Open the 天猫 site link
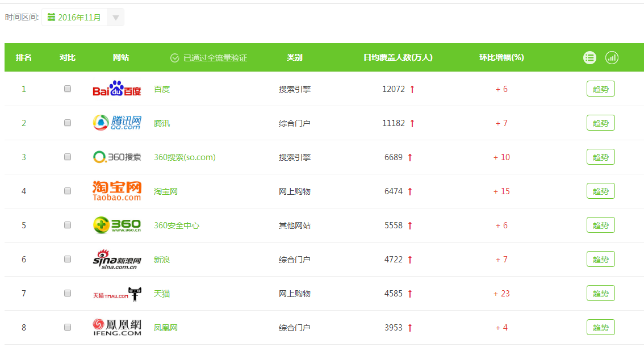Viewport: 644px width, 347px height. [162, 294]
